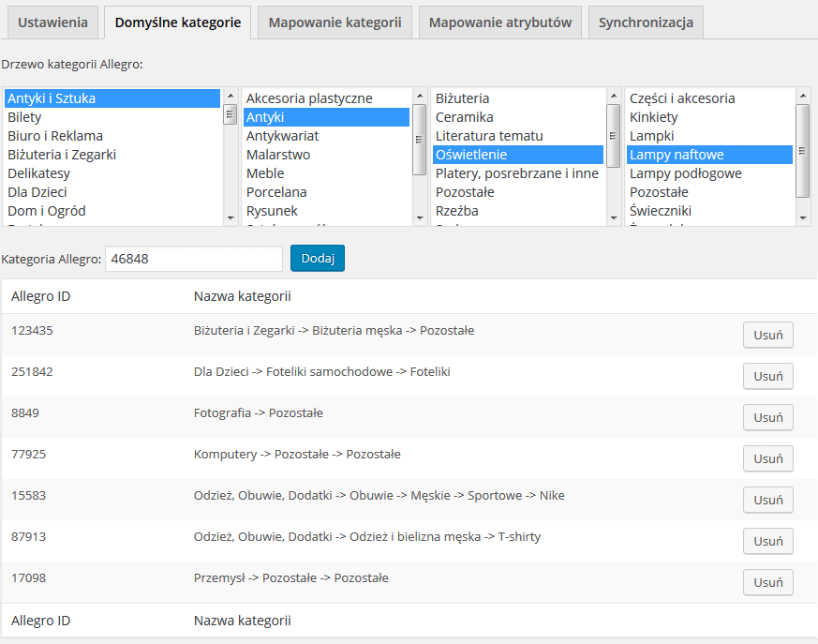The height and width of the screenshot is (644, 818).
Task: Pick the Delikatesy category
Action: (x=112, y=173)
